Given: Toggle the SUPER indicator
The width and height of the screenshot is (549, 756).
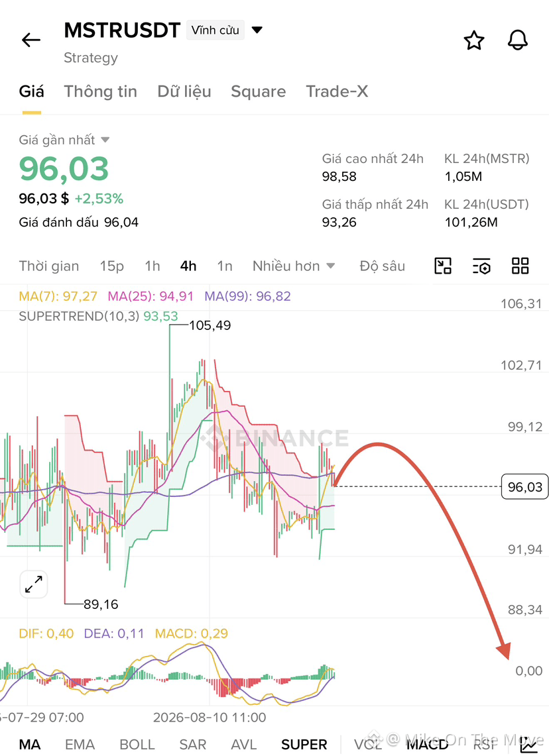Looking at the screenshot, I should point(304,744).
